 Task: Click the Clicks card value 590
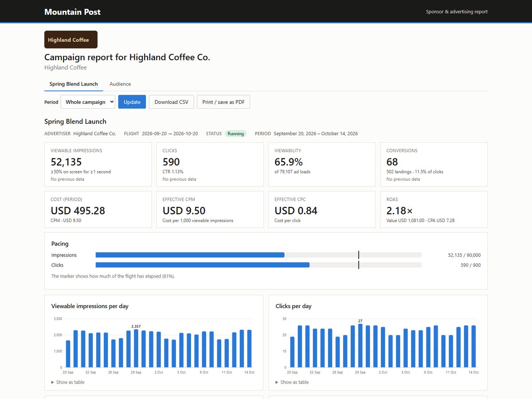pos(171,162)
